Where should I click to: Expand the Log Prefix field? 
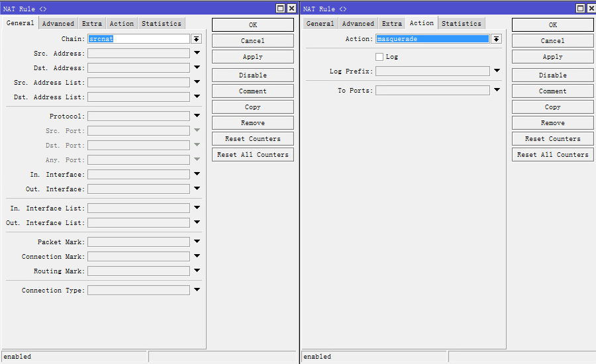(x=497, y=71)
